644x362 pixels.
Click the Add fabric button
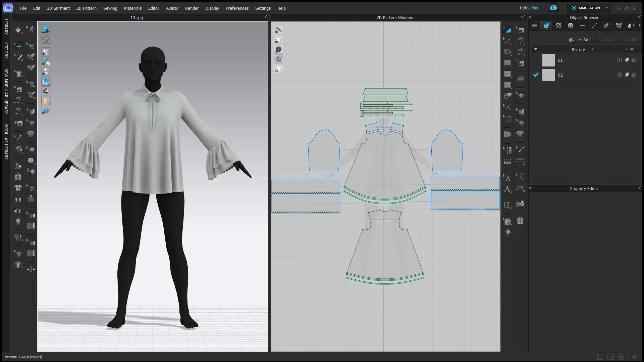(584, 40)
